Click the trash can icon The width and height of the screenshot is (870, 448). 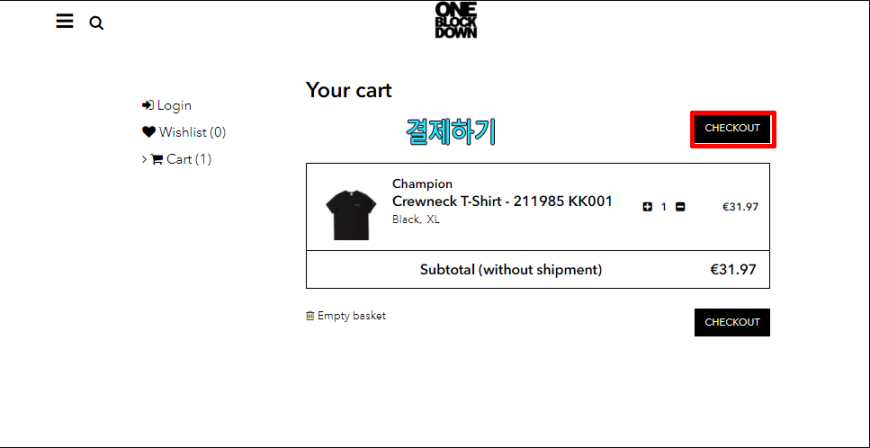pyautogui.click(x=310, y=315)
